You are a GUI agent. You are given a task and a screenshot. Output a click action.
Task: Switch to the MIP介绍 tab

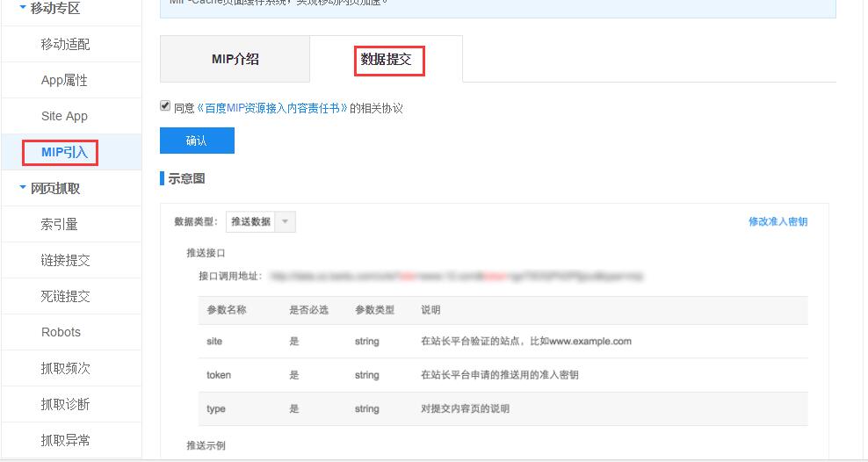coord(235,60)
